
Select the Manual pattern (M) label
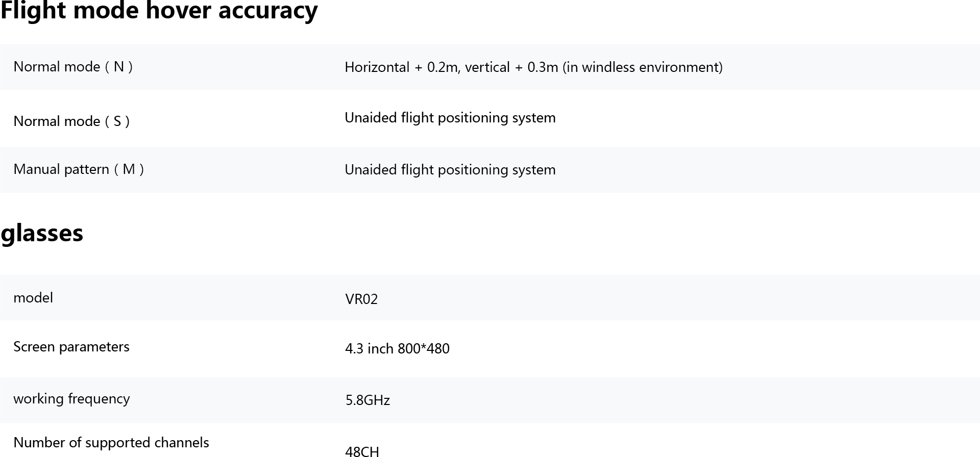(x=79, y=169)
